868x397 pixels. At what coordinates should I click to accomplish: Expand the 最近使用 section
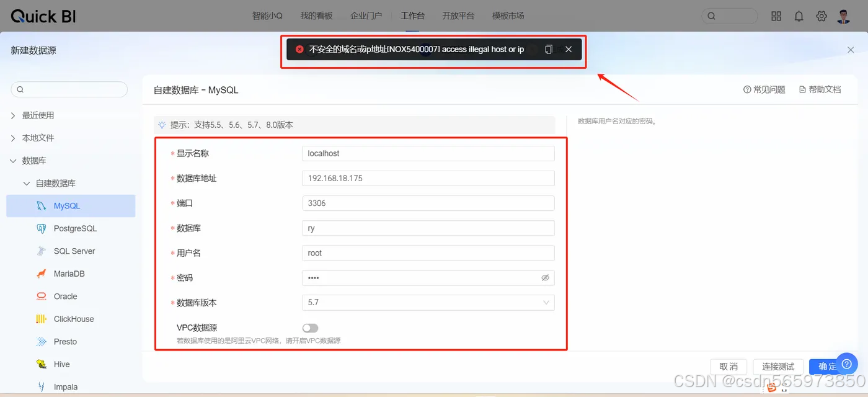13,115
